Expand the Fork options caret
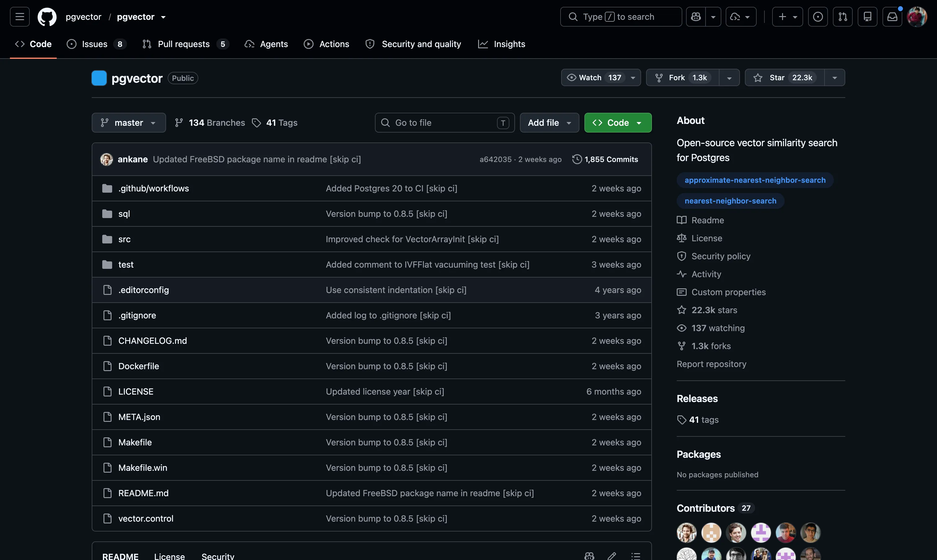Image resolution: width=937 pixels, height=560 pixels. click(x=729, y=78)
